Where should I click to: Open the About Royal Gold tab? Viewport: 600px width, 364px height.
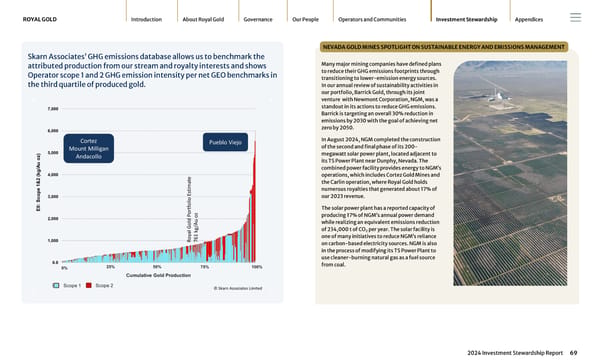point(203,19)
